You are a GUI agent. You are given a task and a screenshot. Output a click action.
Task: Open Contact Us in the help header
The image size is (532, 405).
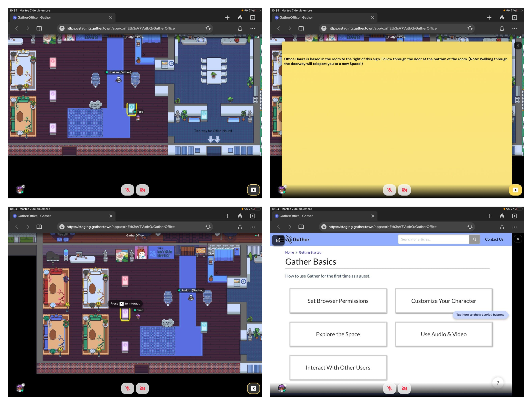coord(494,239)
